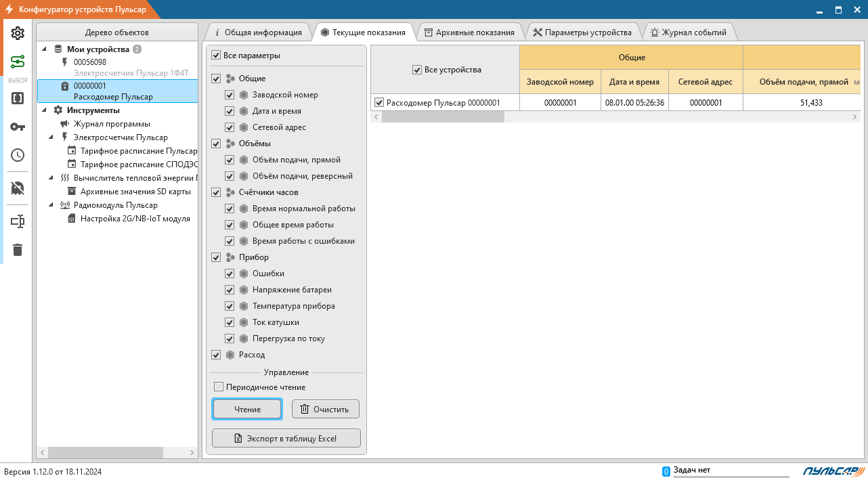Collapse the Инструменты tree node
868x480 pixels.
(x=45, y=110)
